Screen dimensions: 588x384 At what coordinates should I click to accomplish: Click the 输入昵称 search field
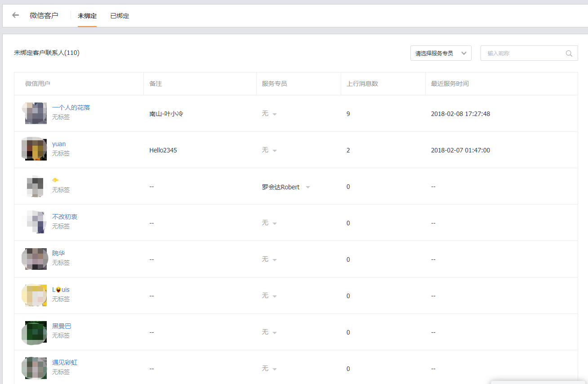[x=524, y=54]
